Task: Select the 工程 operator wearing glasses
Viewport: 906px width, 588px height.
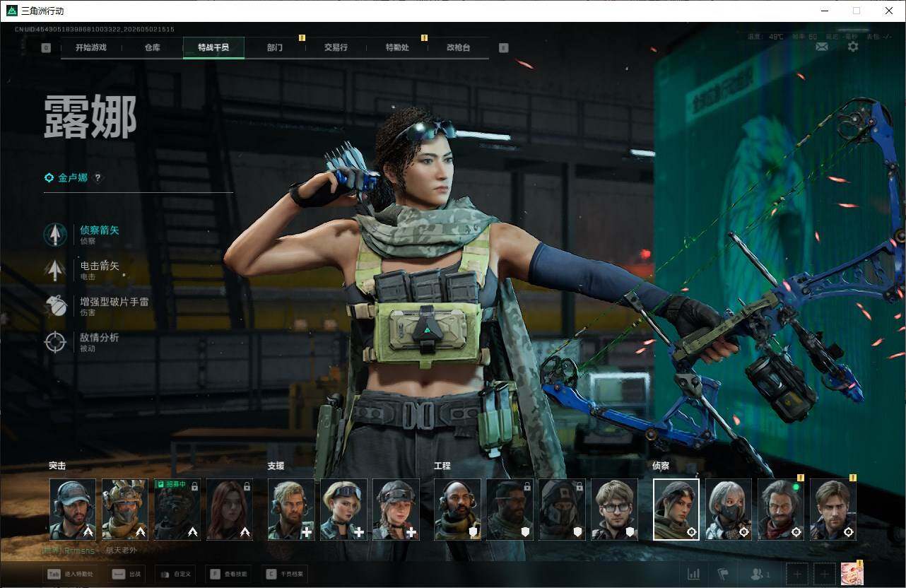Action: (x=615, y=510)
